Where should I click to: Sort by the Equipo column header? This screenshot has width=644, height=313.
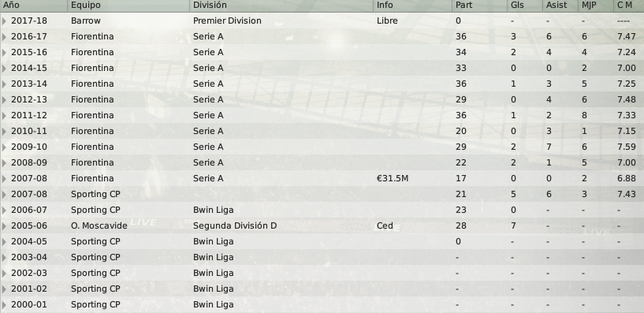tap(128, 6)
